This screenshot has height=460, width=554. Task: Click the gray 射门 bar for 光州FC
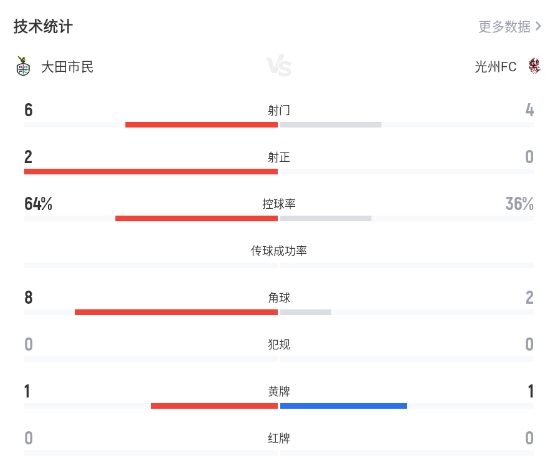331,125
